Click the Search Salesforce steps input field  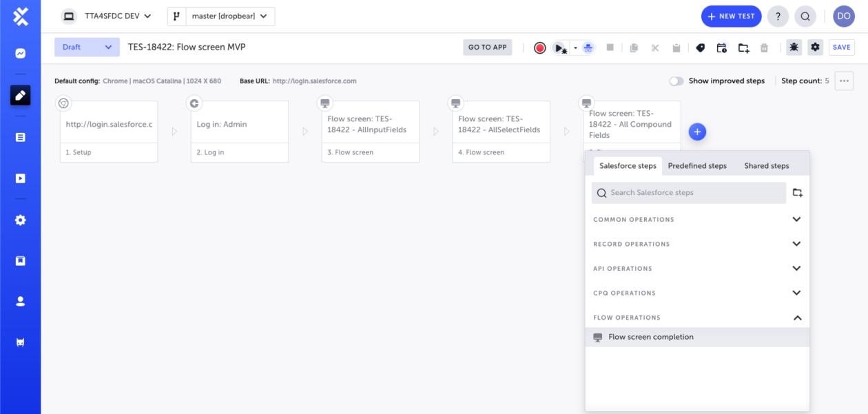pyautogui.click(x=688, y=192)
